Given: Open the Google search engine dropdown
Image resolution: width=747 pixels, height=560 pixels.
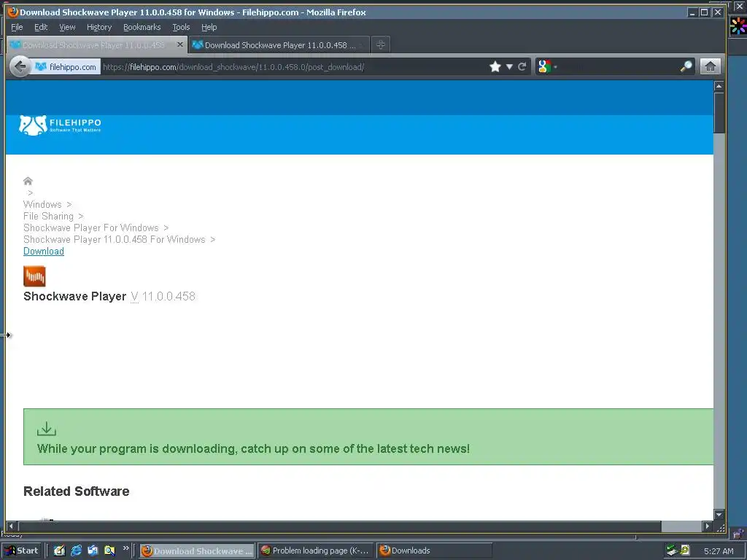Looking at the screenshot, I should point(547,66).
